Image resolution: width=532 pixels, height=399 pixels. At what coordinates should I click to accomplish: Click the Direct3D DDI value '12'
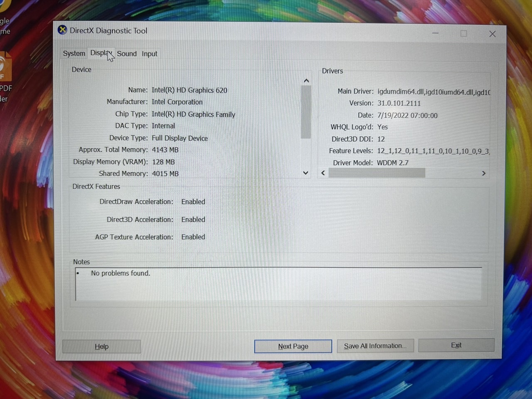pyautogui.click(x=381, y=139)
